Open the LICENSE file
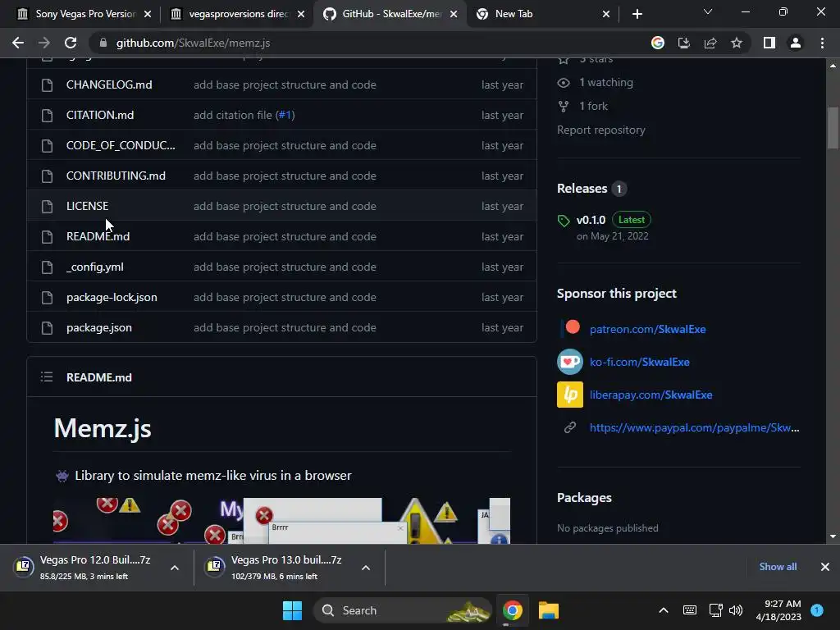Image resolution: width=840 pixels, height=630 pixels. tap(87, 206)
